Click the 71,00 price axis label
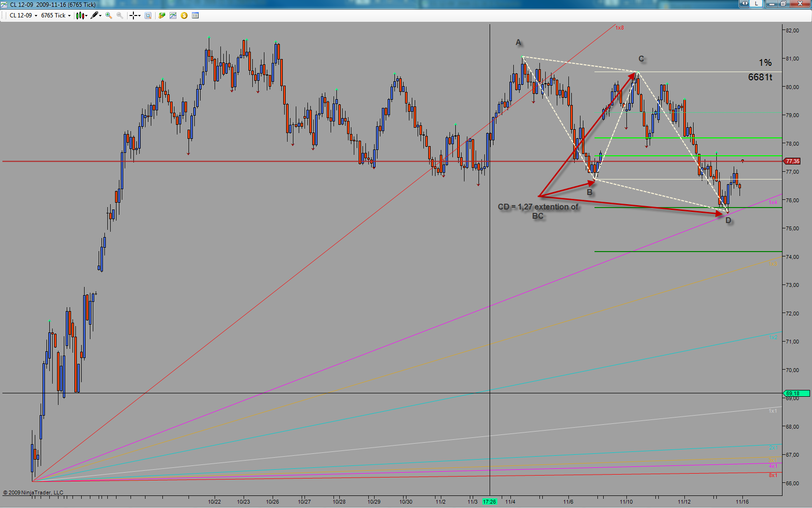 (792, 342)
